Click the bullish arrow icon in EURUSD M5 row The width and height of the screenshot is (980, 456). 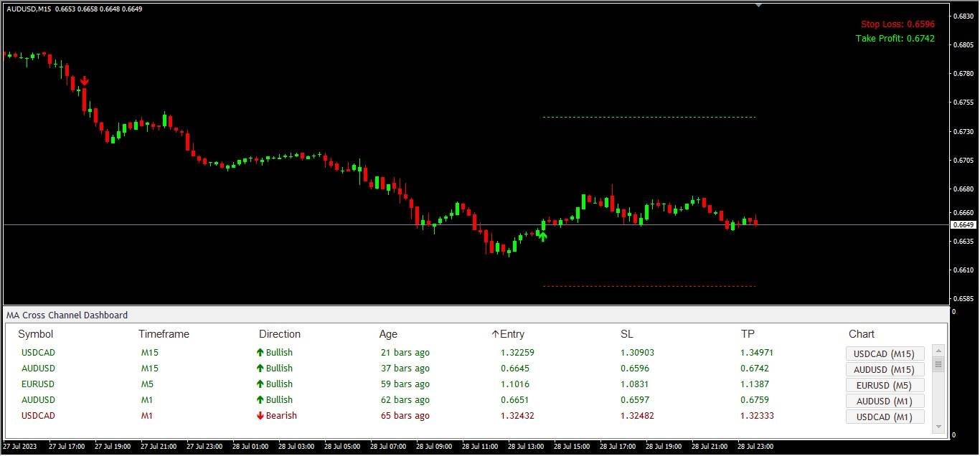[260, 384]
